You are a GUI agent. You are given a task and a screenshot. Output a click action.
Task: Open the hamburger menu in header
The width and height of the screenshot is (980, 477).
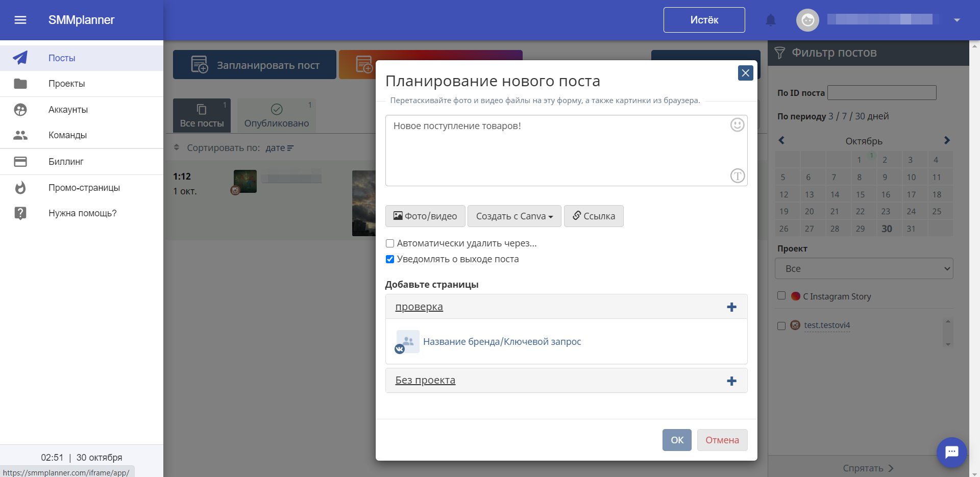click(x=20, y=20)
